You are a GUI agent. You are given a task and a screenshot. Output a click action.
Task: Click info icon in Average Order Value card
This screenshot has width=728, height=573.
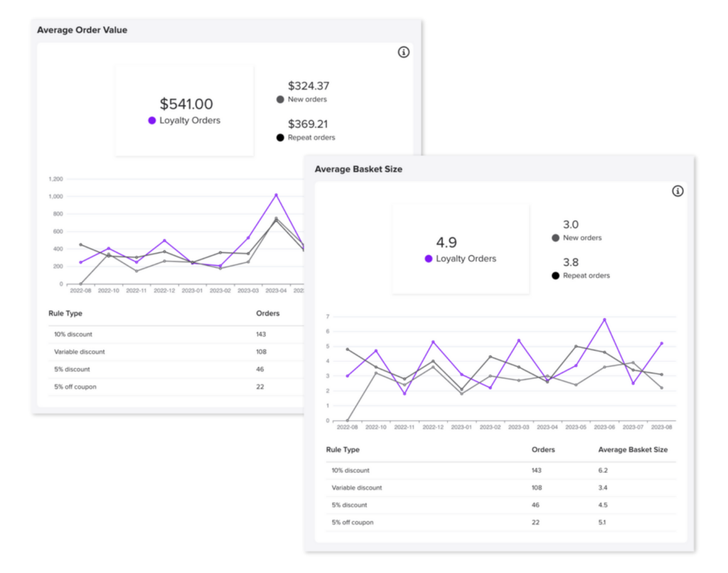coord(404,52)
